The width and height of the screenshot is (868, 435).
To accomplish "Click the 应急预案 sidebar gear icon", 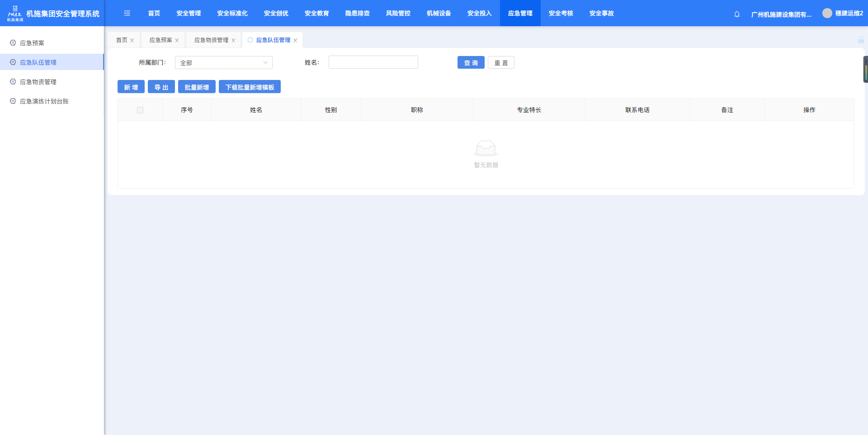I will click(13, 43).
